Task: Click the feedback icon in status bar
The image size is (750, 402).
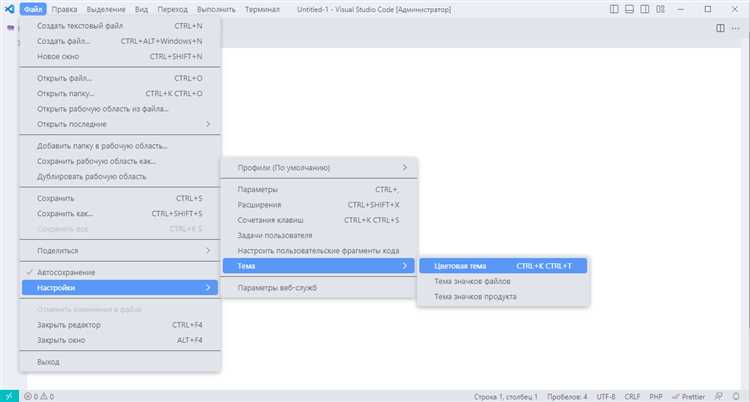Action: pyautogui.click(x=719, y=396)
